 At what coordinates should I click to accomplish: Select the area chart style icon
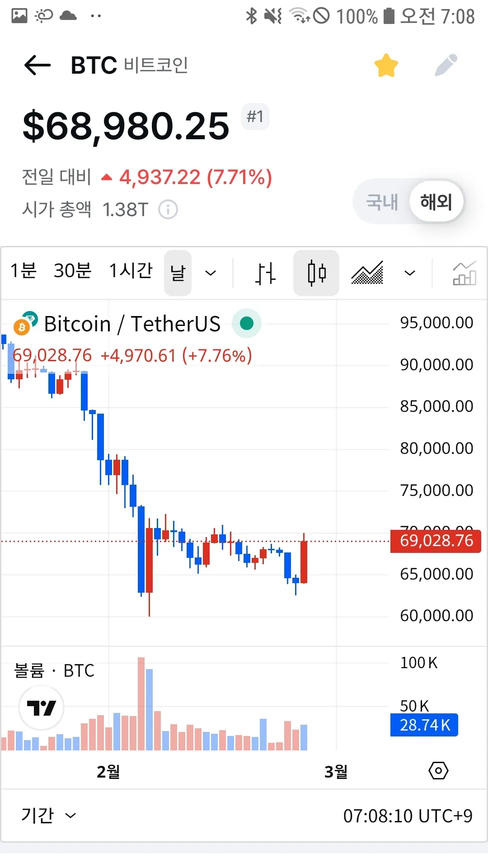tap(367, 273)
